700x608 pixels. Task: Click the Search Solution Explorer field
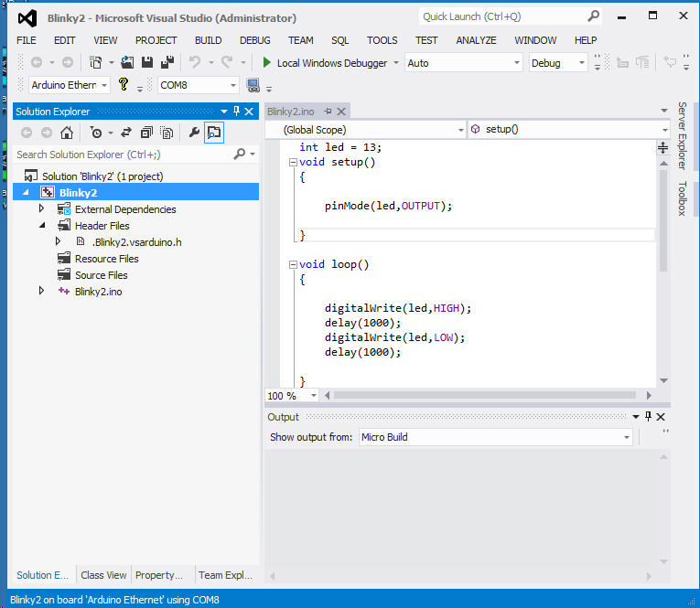[124, 155]
